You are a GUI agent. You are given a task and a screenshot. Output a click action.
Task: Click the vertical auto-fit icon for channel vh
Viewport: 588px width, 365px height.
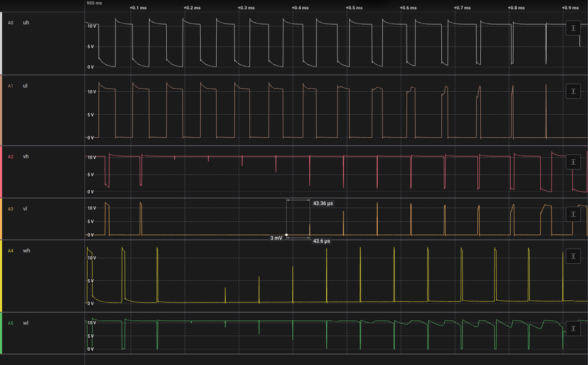pyautogui.click(x=573, y=162)
